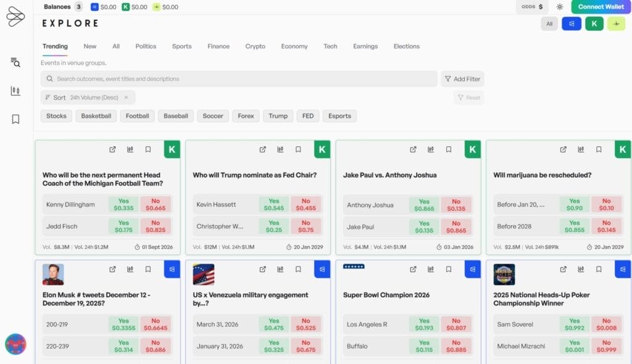Image resolution: width=632 pixels, height=364 pixels.
Task: Switch to the Politics tab
Action: tap(146, 46)
